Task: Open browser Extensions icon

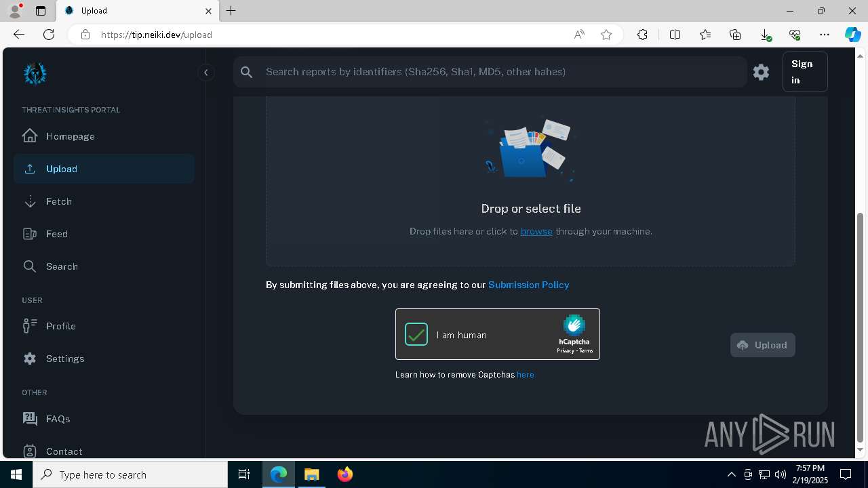Action: click(642, 35)
